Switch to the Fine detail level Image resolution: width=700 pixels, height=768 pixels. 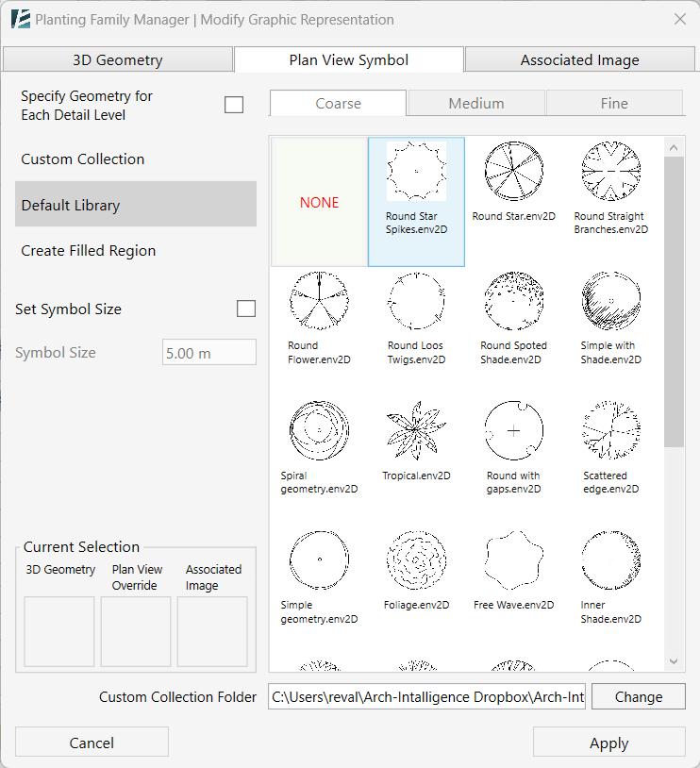[x=614, y=103]
